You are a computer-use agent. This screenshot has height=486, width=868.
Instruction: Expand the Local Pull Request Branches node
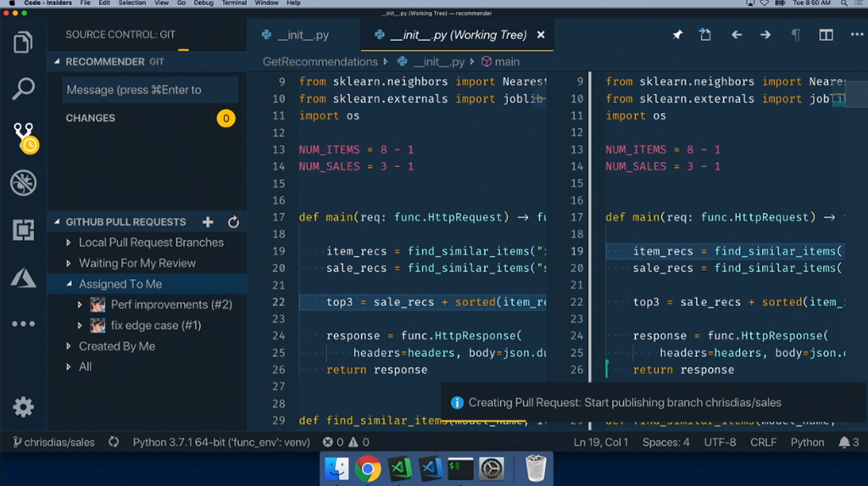(151, 243)
